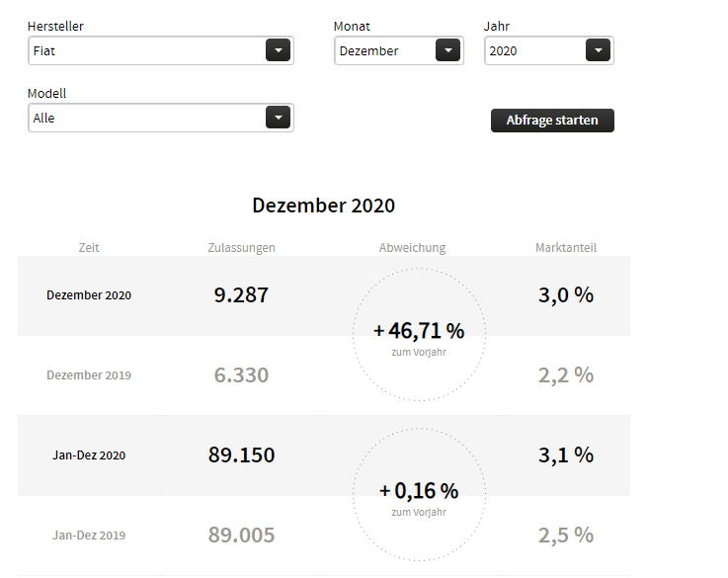Click the Abweichung column header

[x=412, y=248]
